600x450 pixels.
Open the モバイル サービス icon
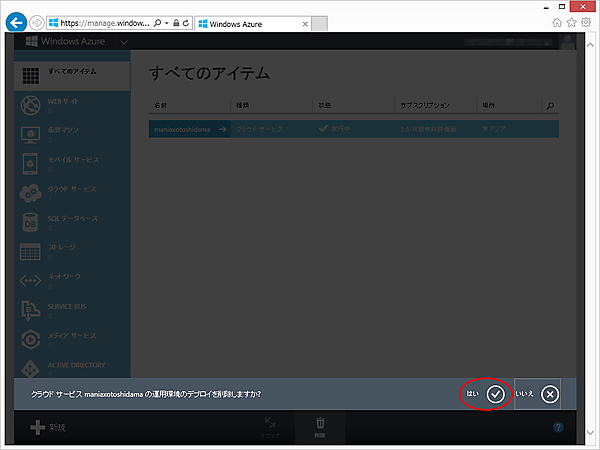coord(30,162)
